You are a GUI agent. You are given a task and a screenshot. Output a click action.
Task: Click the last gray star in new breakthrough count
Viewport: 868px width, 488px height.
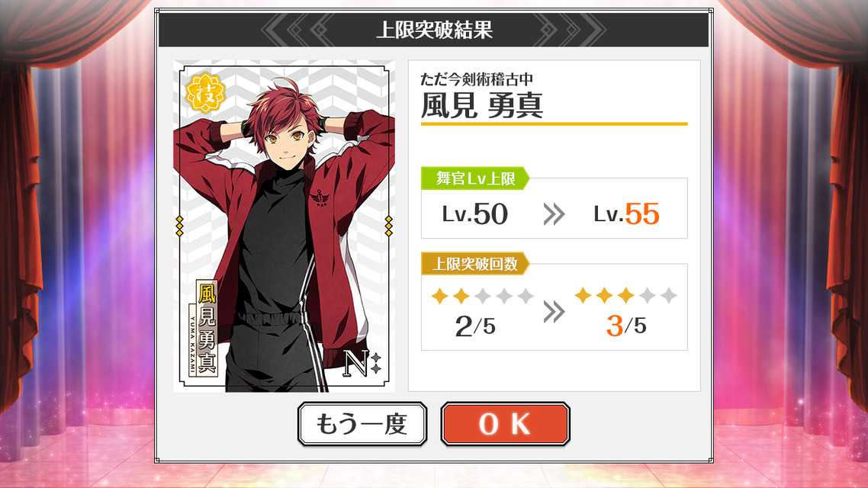(x=669, y=295)
